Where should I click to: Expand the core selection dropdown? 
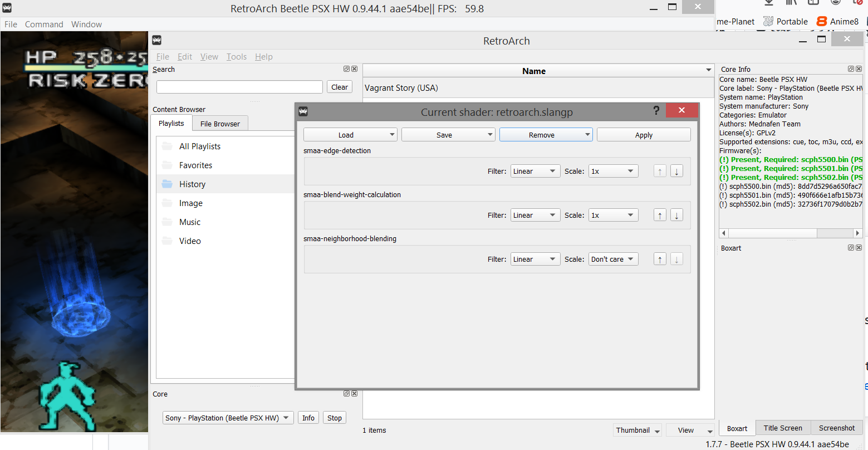228,418
